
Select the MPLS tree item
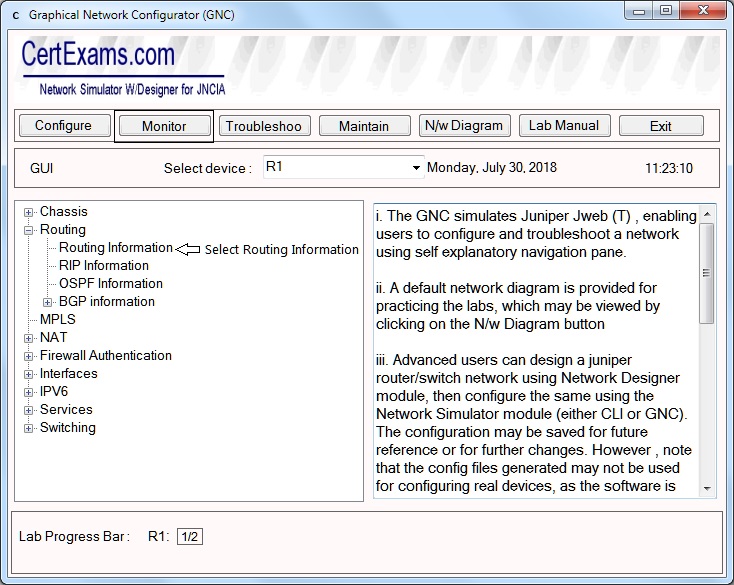click(58, 319)
